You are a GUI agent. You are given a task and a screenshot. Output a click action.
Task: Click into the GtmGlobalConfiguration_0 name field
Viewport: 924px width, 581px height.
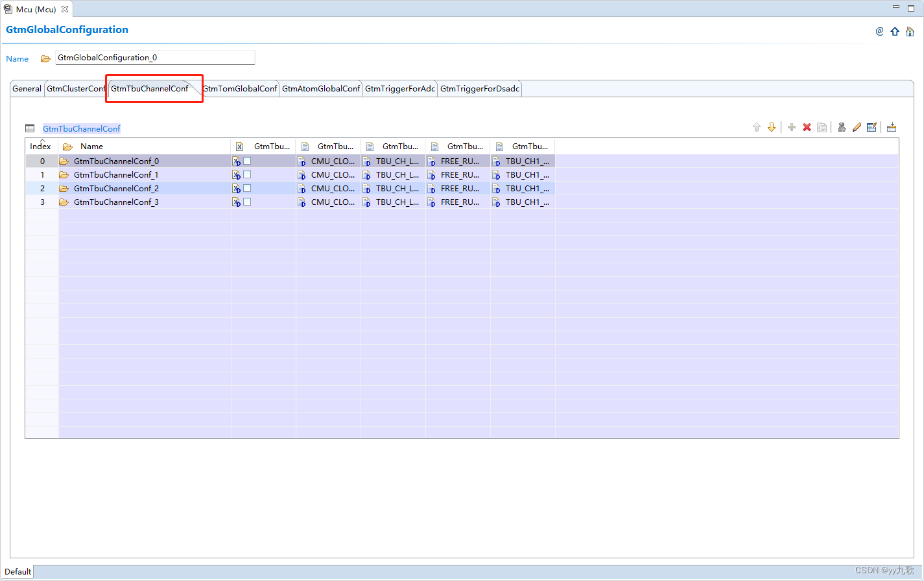pyautogui.click(x=155, y=58)
